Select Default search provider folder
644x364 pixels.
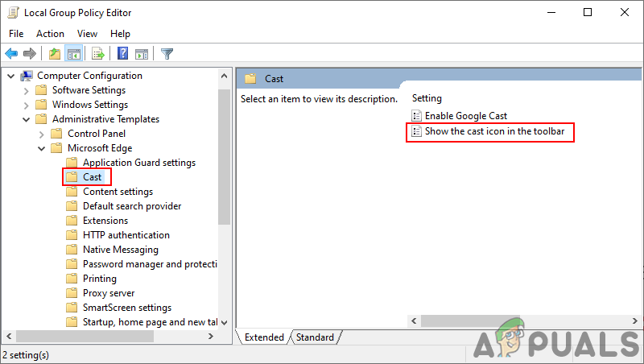(x=132, y=206)
